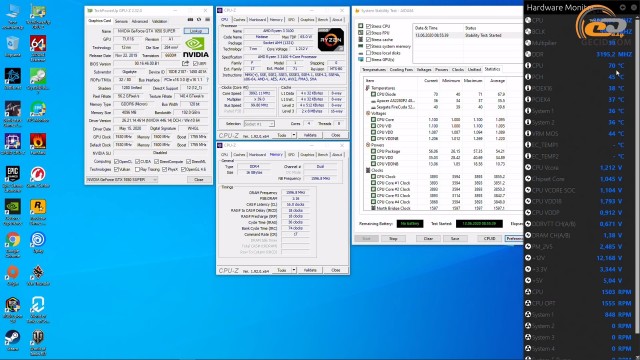Click Stop button in stability test
Screen dimensions: 640x360
coord(393,238)
